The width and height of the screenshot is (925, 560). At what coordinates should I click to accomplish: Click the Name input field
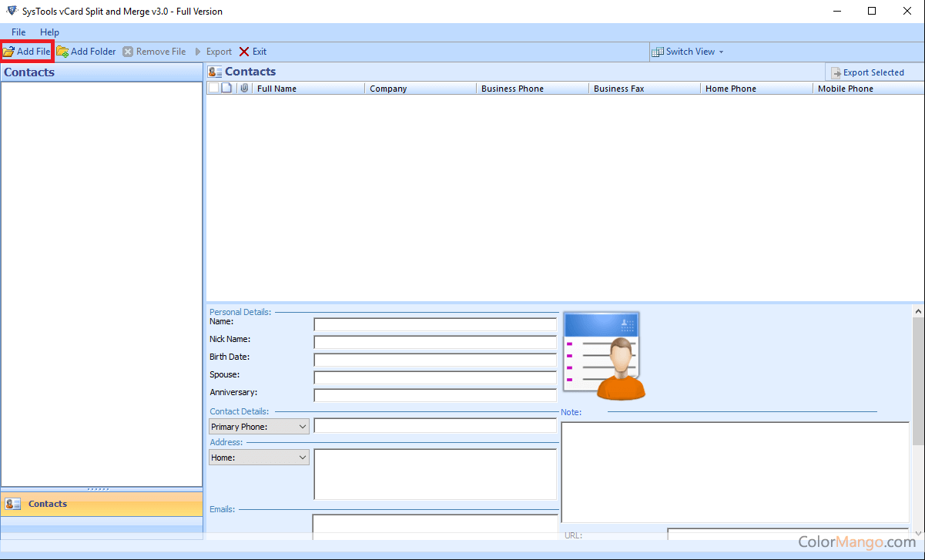pyautogui.click(x=435, y=324)
